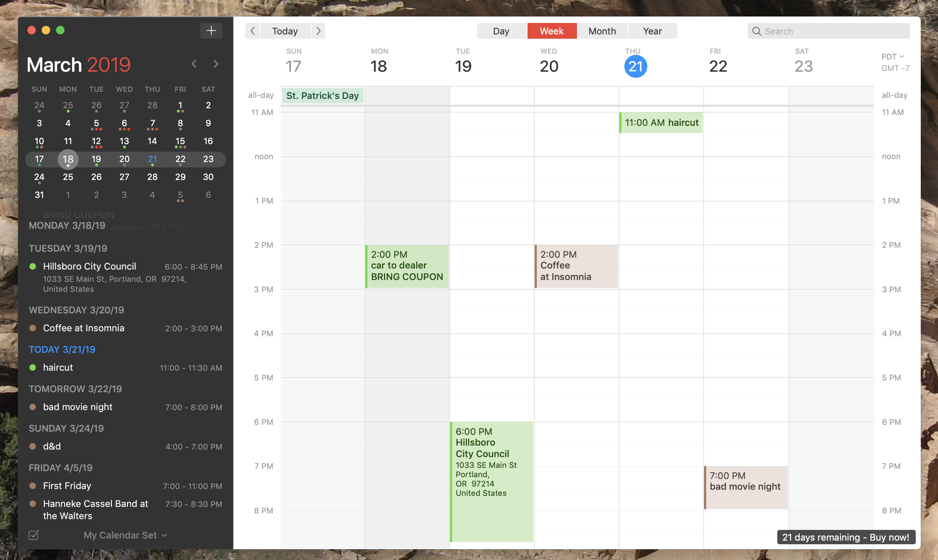Click the Coffee at Insomnia event

(x=575, y=265)
